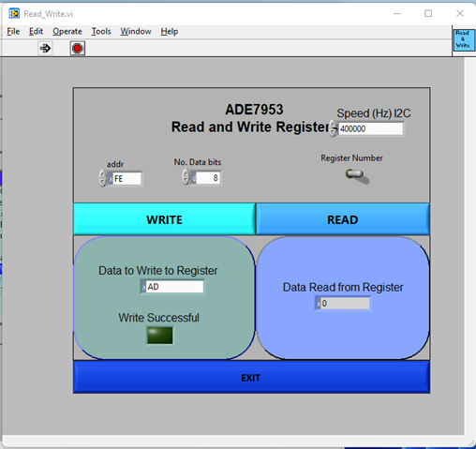Open the Window menu

pyautogui.click(x=136, y=32)
